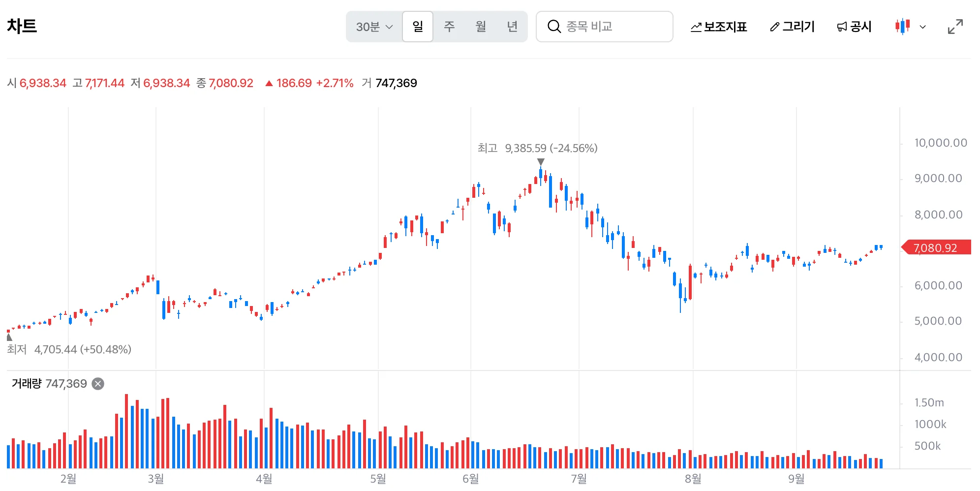Open 보조지표 indicators menu
Viewport: 980px width, 491px height.
[719, 27]
